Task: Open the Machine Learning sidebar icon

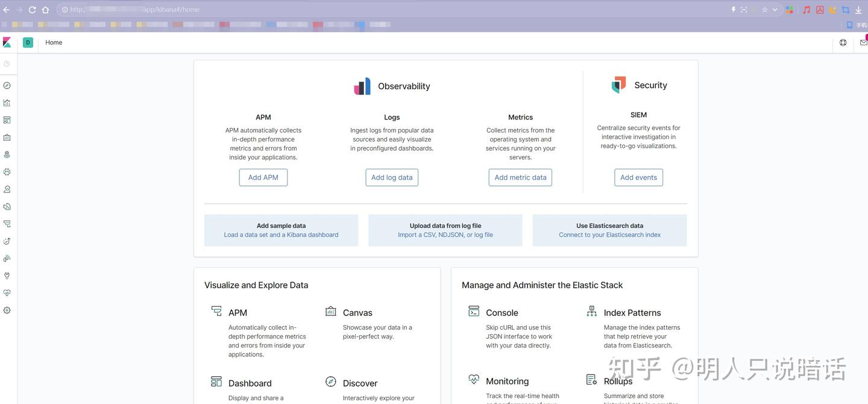Action: pos(7,171)
